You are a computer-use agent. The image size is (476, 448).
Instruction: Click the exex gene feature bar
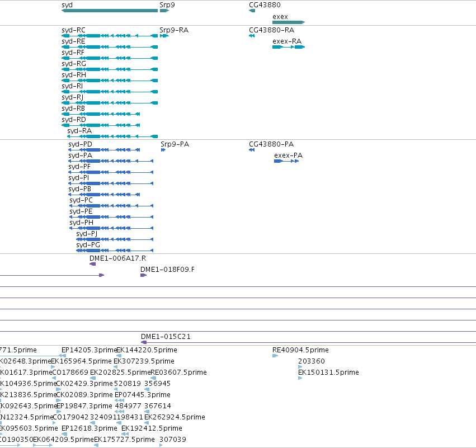click(289, 22)
